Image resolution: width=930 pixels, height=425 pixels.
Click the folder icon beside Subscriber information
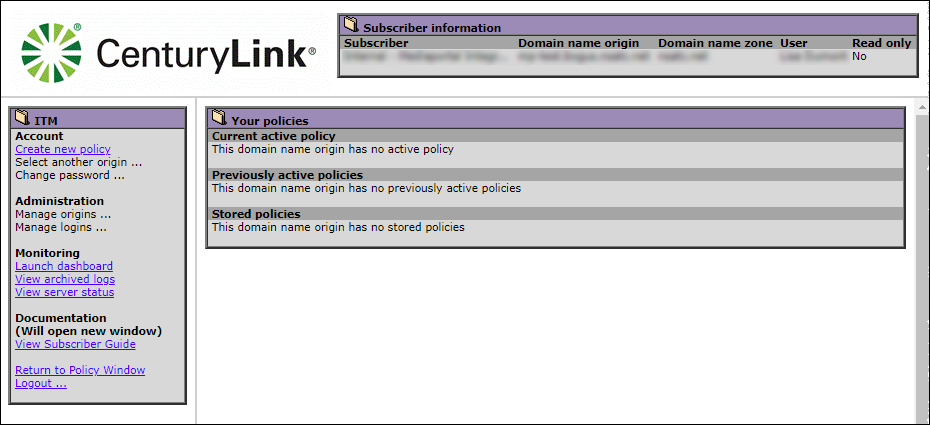click(x=351, y=24)
